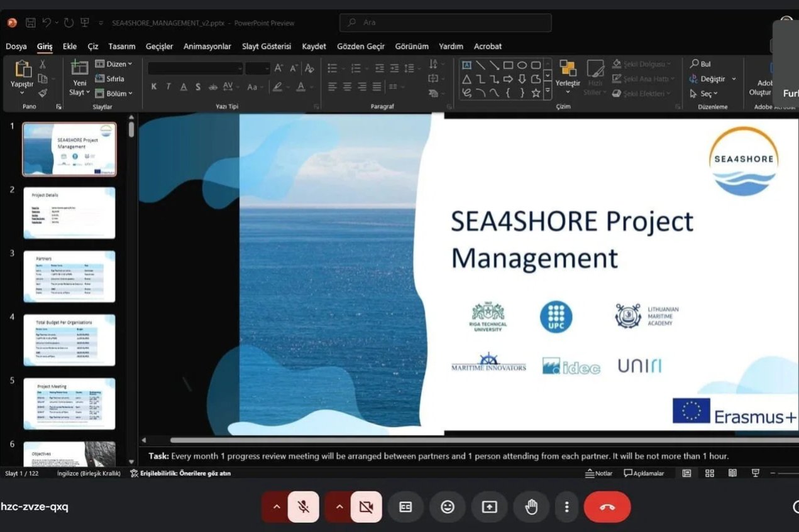Image resolution: width=799 pixels, height=532 pixels.
Task: Choose the star shape in shapes gallery
Action: 536,93
